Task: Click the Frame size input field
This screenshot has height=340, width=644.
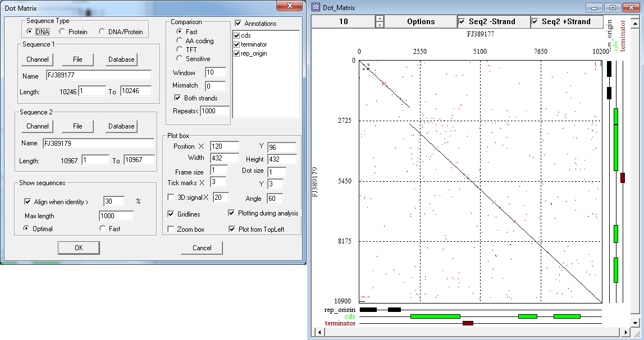Action: point(219,170)
